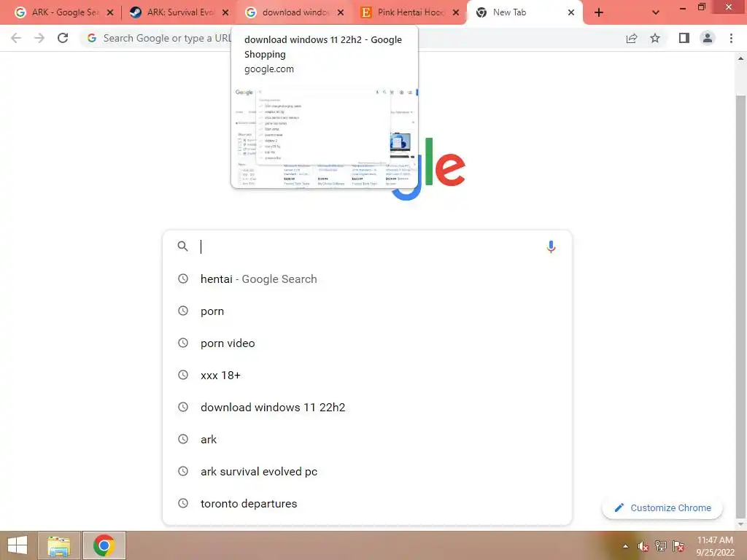The height and width of the screenshot is (560, 747).
Task: Close the New Tab tab
Action: [x=570, y=12]
